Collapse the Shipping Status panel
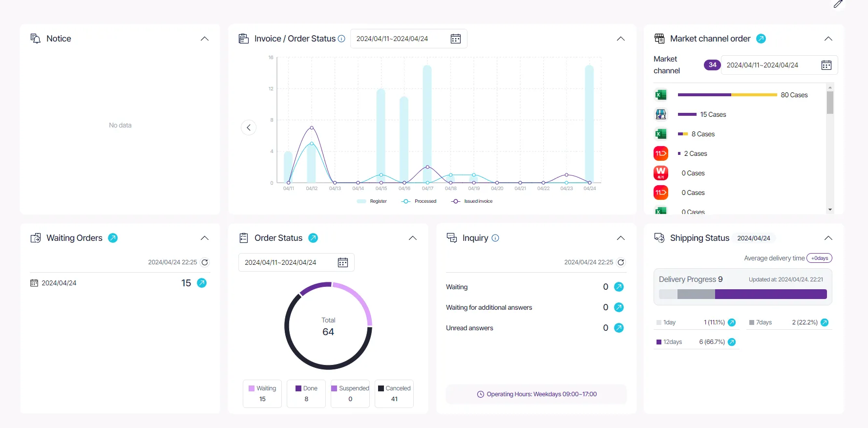Screen dimensions: 868x428 tap(828, 238)
